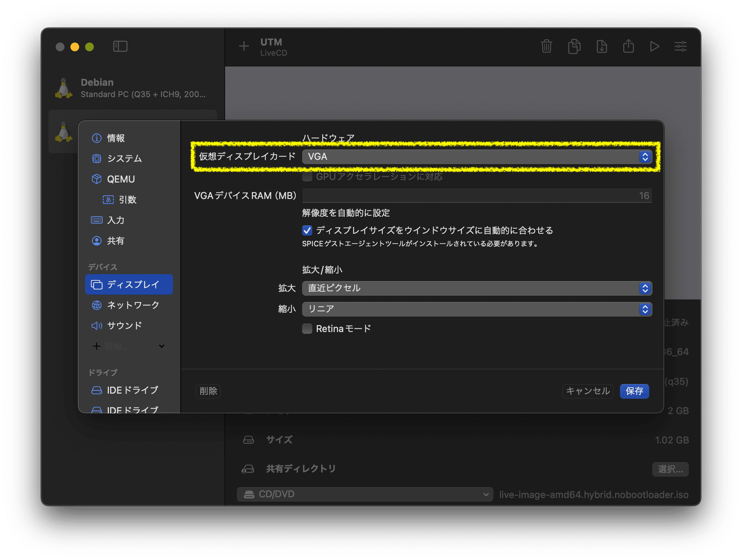
Task: Click the drive icon next to IDE ドライブ
Action: [x=97, y=390]
